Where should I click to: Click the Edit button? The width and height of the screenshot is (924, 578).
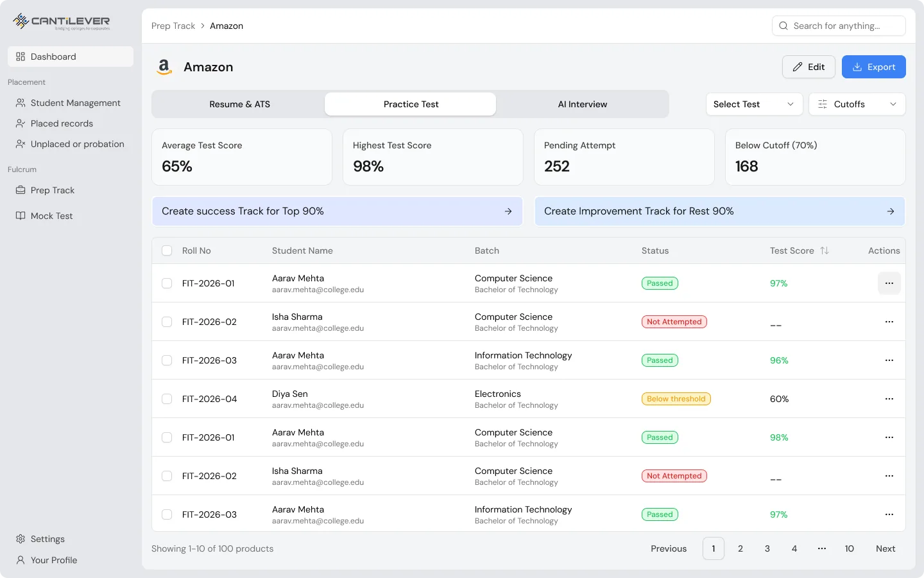[x=809, y=67]
